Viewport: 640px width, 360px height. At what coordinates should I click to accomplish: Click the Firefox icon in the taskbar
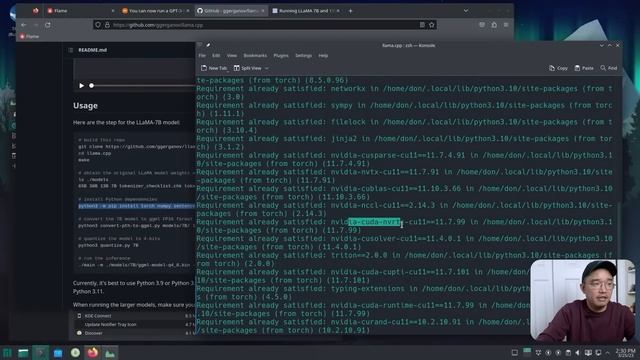93,353
